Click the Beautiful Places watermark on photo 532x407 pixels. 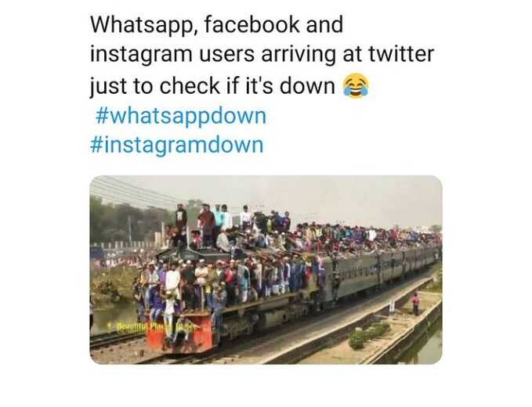(x=153, y=327)
